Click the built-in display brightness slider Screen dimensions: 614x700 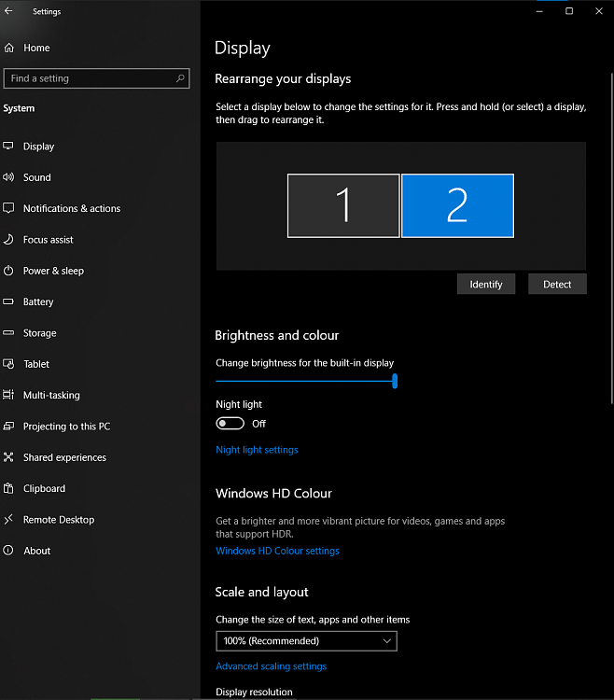click(x=305, y=381)
